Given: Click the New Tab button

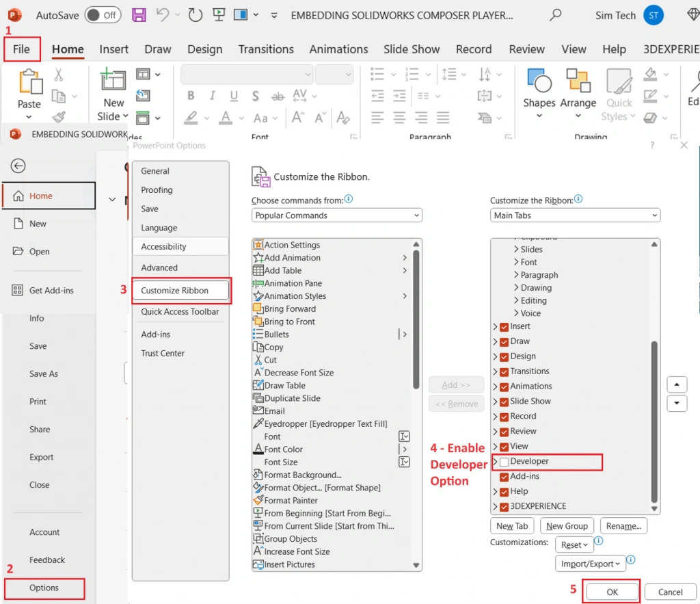Looking at the screenshot, I should pos(512,526).
